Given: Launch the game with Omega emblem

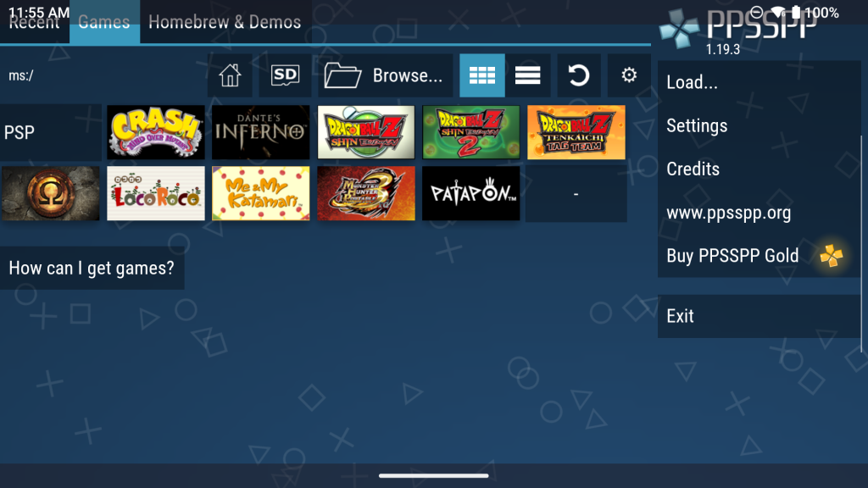Looking at the screenshot, I should [x=50, y=193].
